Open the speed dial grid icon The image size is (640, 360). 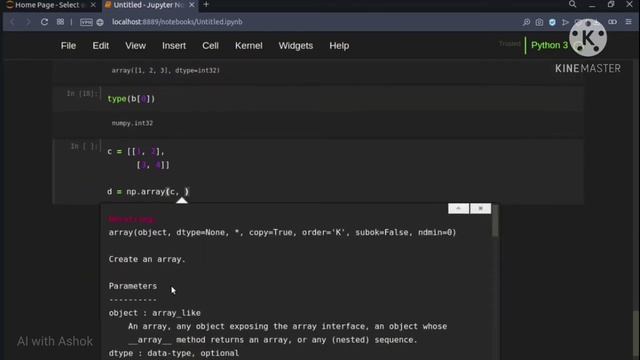(60, 22)
